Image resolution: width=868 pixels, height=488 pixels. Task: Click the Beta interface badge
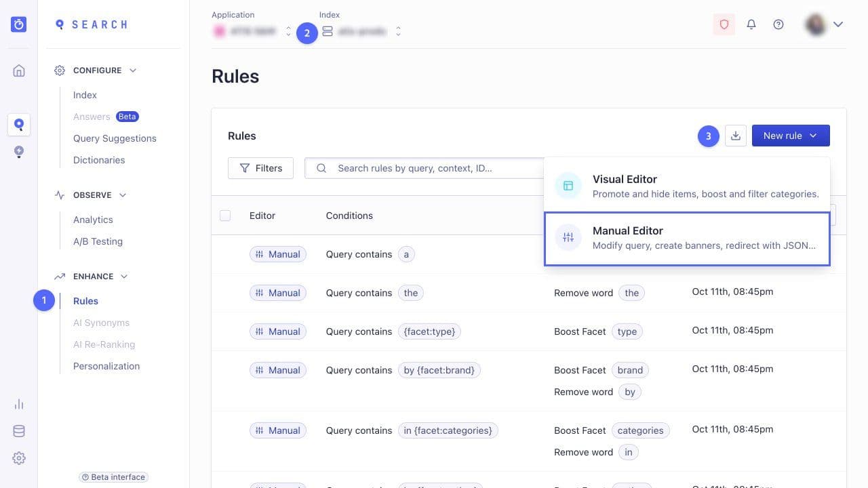click(x=113, y=477)
